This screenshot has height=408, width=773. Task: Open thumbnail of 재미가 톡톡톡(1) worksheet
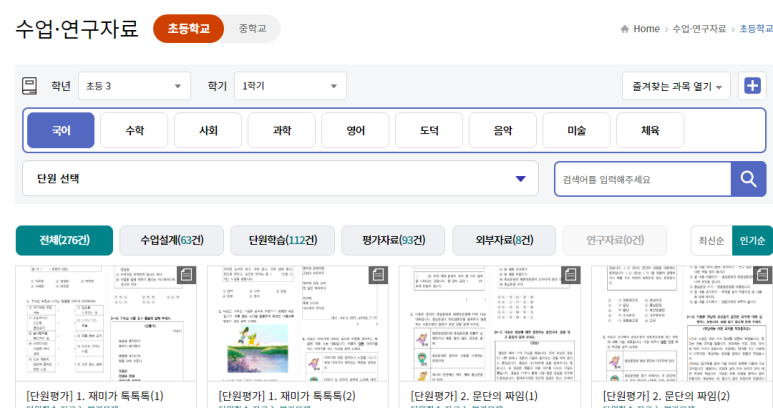tap(106, 323)
